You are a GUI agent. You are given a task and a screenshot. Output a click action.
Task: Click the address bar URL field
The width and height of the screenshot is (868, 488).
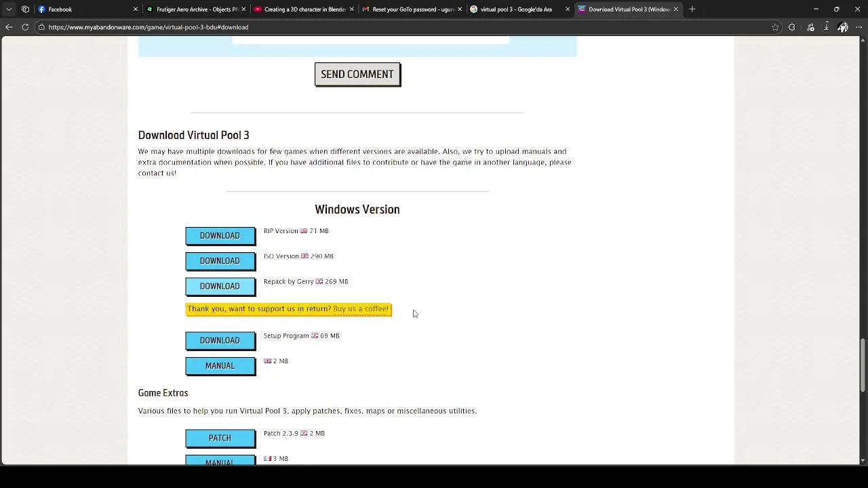click(x=407, y=27)
